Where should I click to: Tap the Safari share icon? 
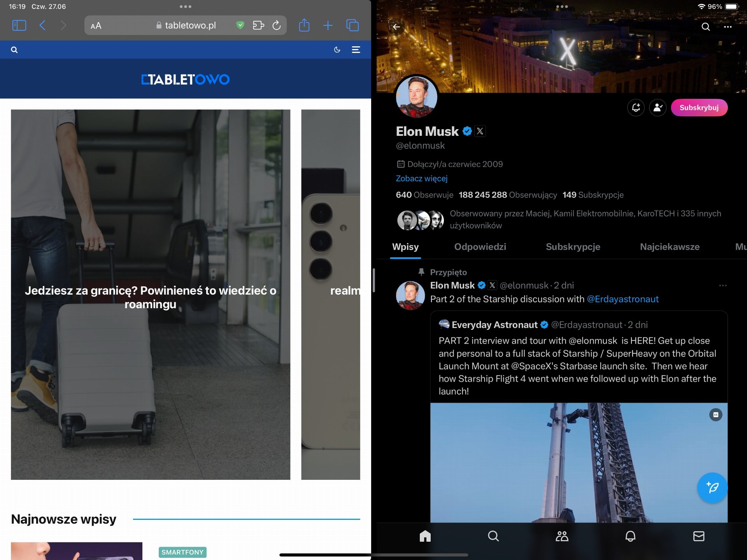(304, 25)
